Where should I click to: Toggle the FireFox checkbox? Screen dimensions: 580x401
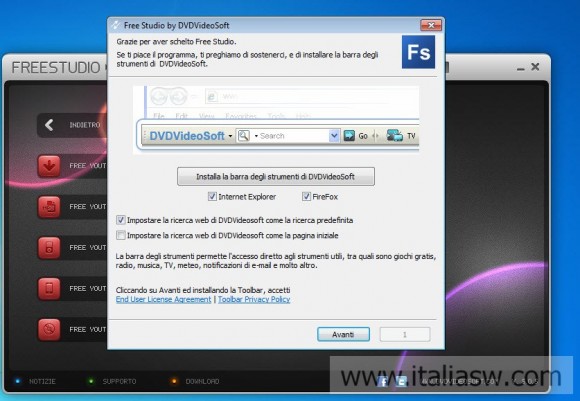point(306,196)
